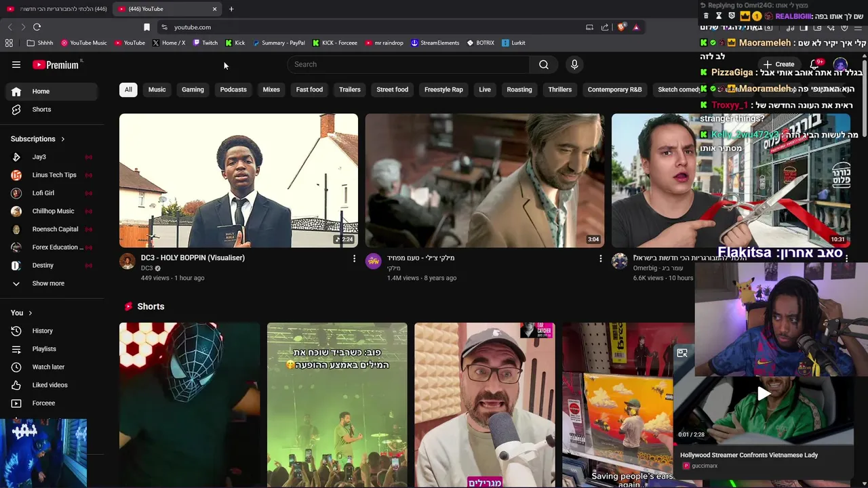Select the Thrillers filter chip
Image resolution: width=868 pixels, height=488 pixels.
560,89
